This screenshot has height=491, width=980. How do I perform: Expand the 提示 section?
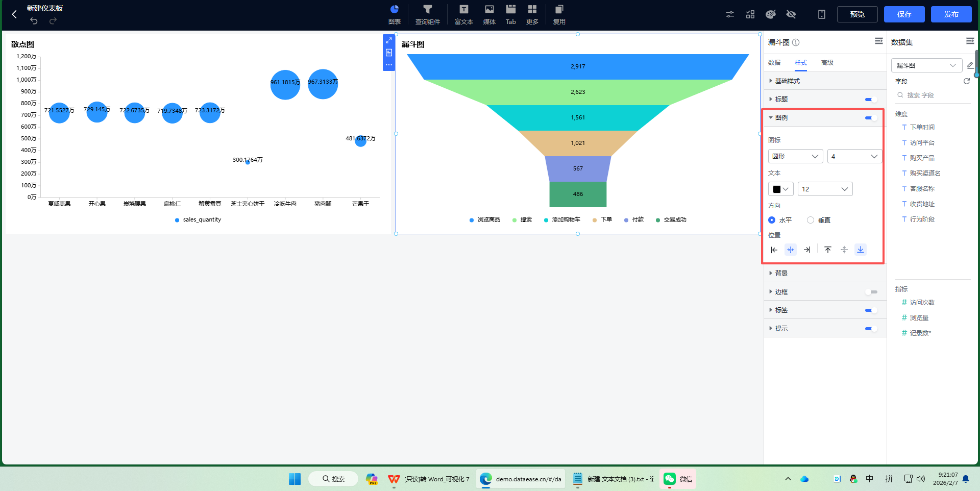[771, 329]
